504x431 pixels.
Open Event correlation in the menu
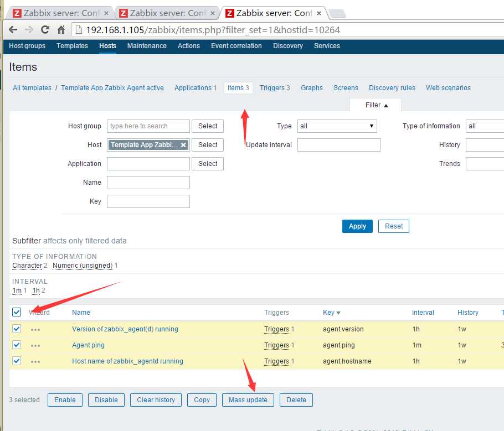[x=236, y=45]
